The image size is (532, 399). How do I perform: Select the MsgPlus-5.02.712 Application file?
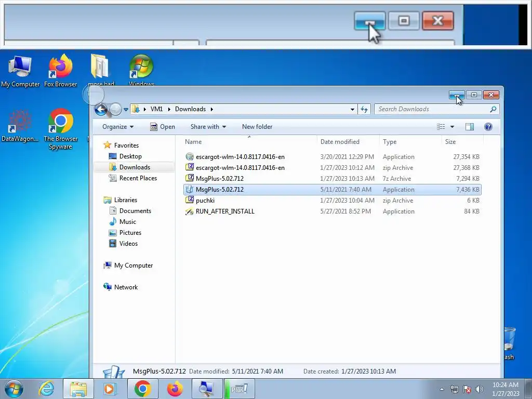(x=332, y=189)
